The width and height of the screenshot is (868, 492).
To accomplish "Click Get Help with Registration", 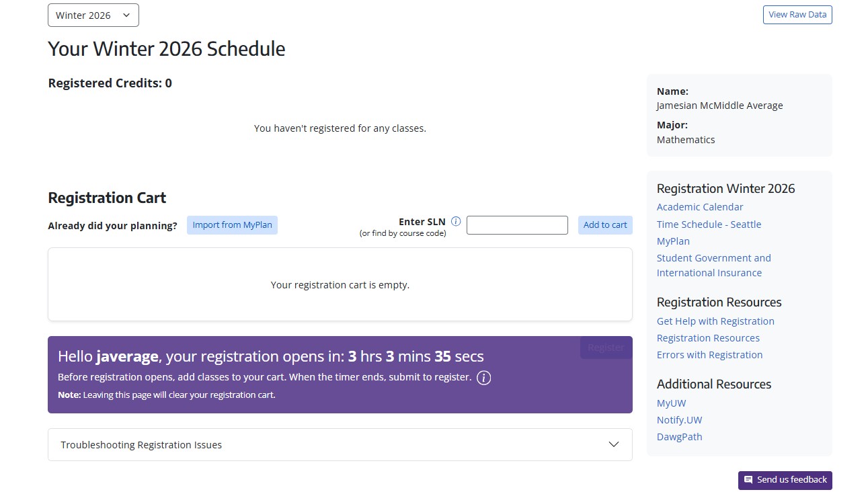I will (x=715, y=321).
